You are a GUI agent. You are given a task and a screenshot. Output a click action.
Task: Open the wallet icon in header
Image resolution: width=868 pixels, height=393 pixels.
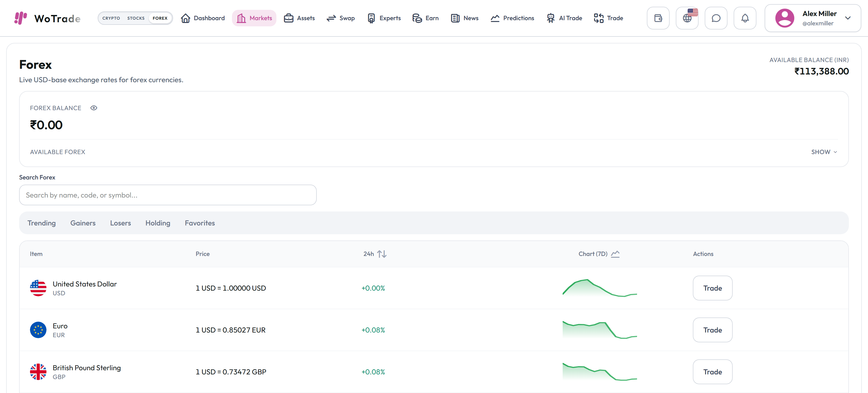point(658,18)
